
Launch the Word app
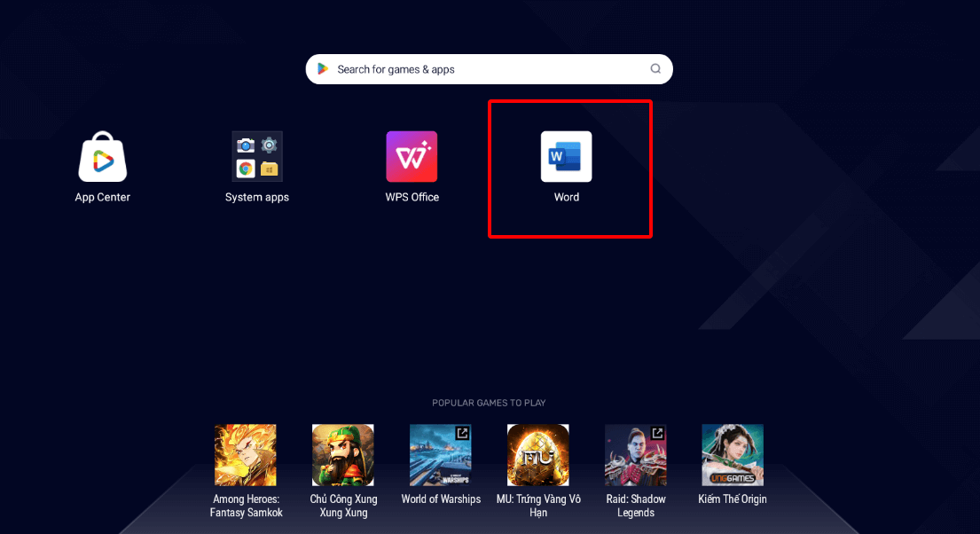coord(566,156)
